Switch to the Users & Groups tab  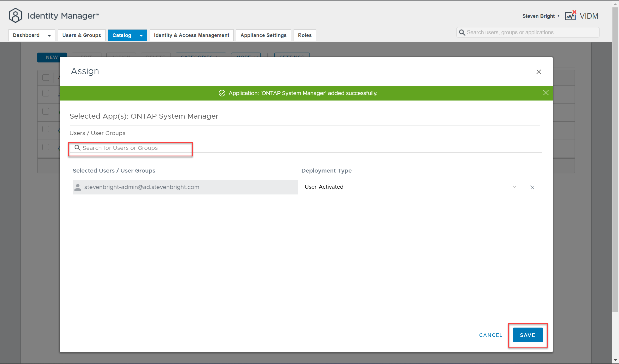(82, 35)
